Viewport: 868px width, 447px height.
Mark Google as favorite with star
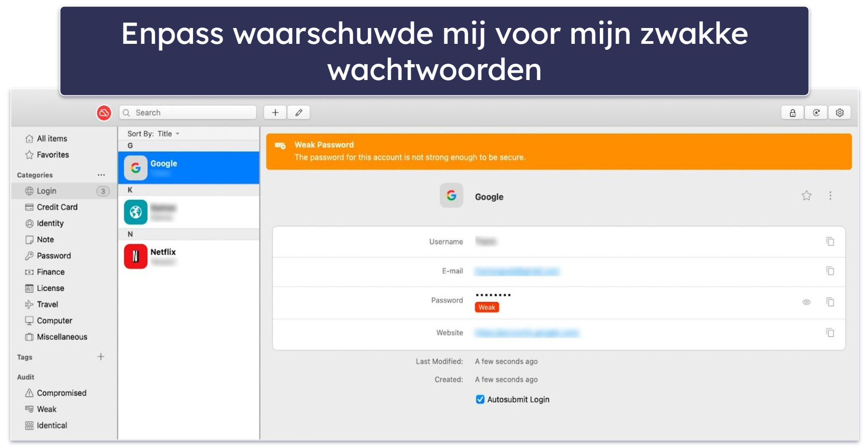coord(806,196)
